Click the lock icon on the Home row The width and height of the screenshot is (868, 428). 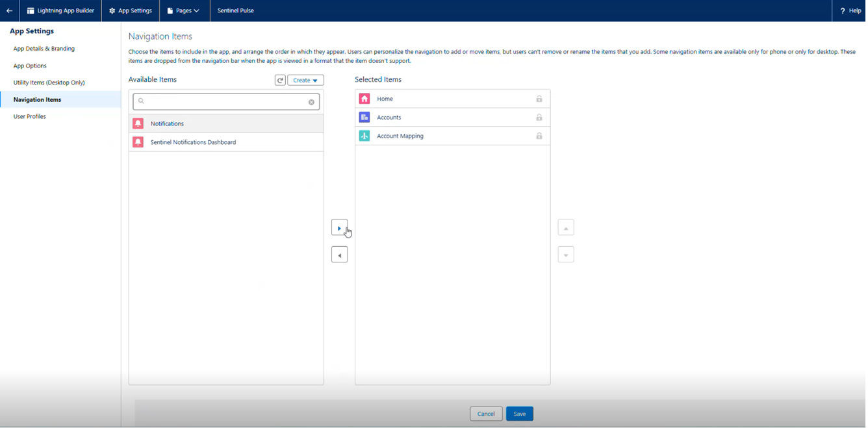539,99
